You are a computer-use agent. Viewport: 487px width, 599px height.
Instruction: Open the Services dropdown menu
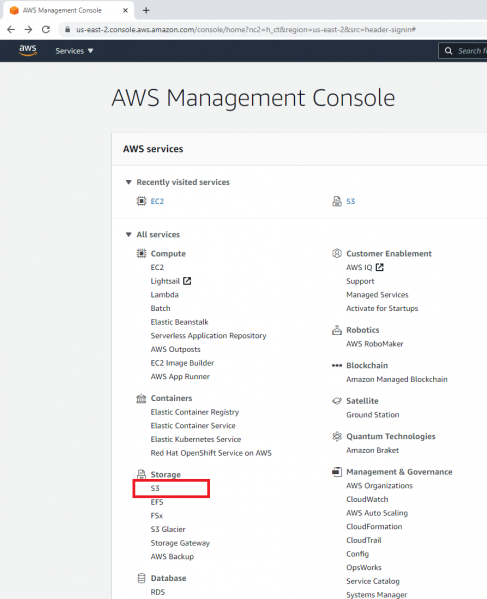click(x=74, y=51)
